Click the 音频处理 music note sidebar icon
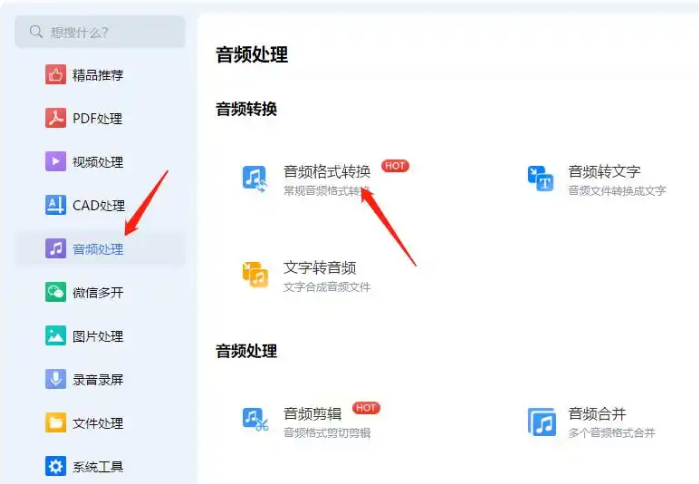Image resolution: width=699 pixels, height=484 pixels. (x=56, y=248)
